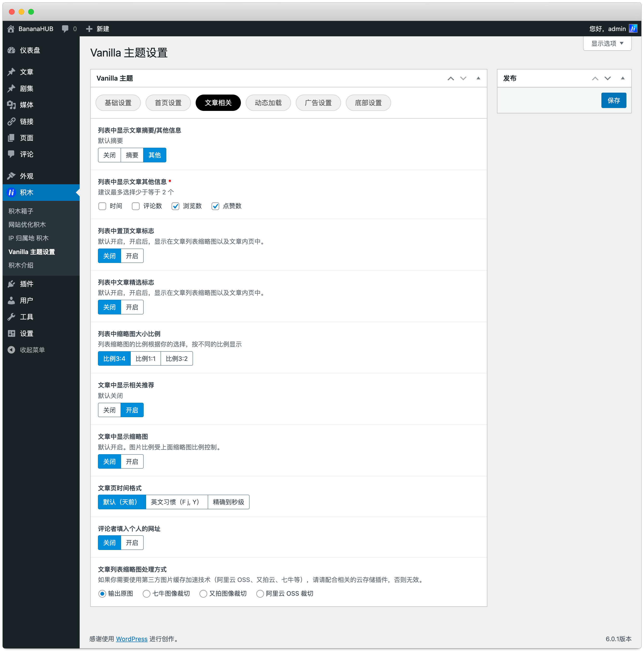
Task: Select 英文习惯 (F j, Y) time format
Action: 177,502
